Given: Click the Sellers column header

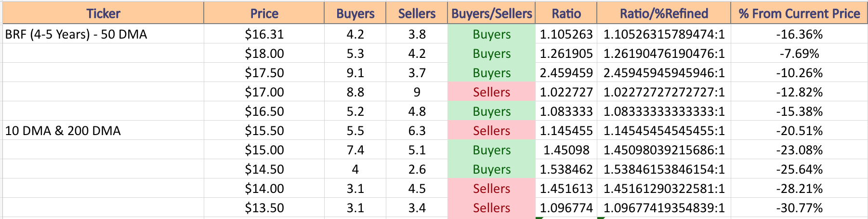Looking at the screenshot, I should click(x=417, y=13).
